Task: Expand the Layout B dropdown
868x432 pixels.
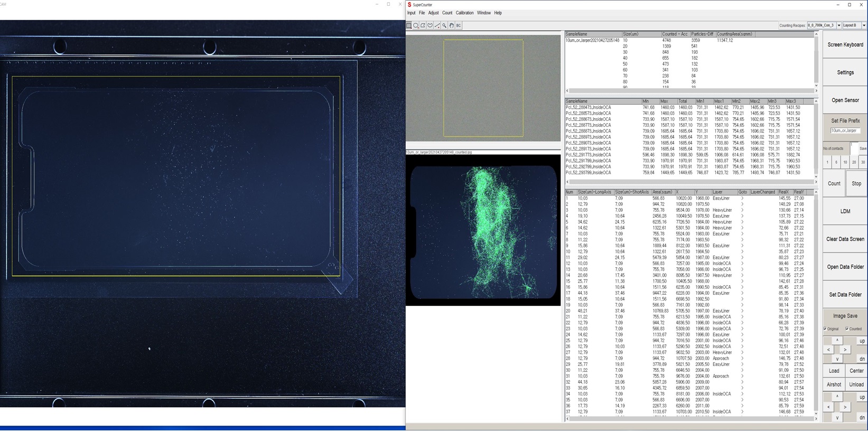Action: (864, 25)
